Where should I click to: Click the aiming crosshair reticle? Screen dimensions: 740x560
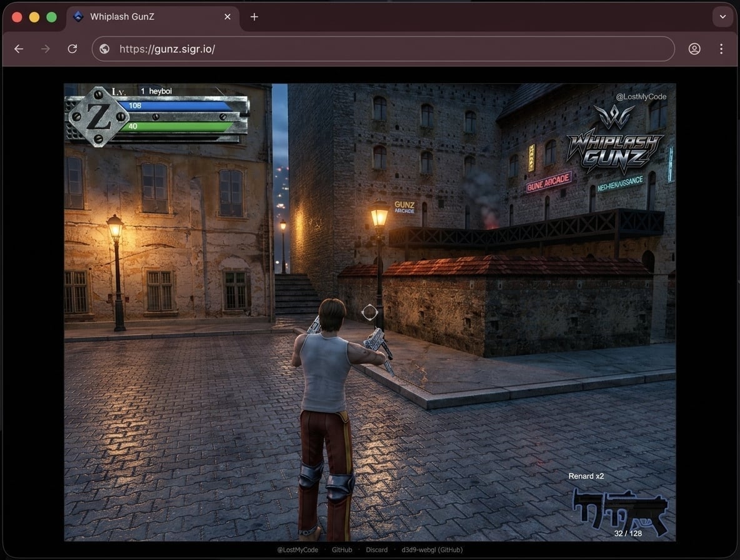(x=369, y=312)
